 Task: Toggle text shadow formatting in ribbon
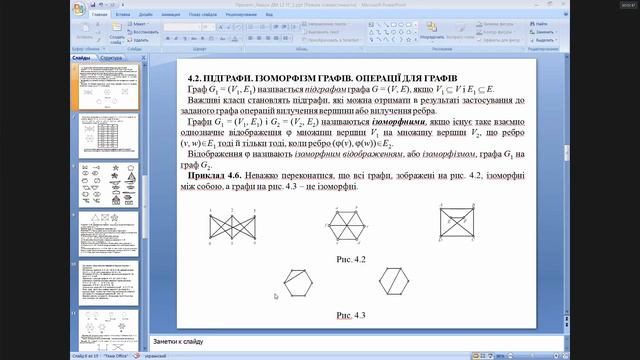(202, 39)
